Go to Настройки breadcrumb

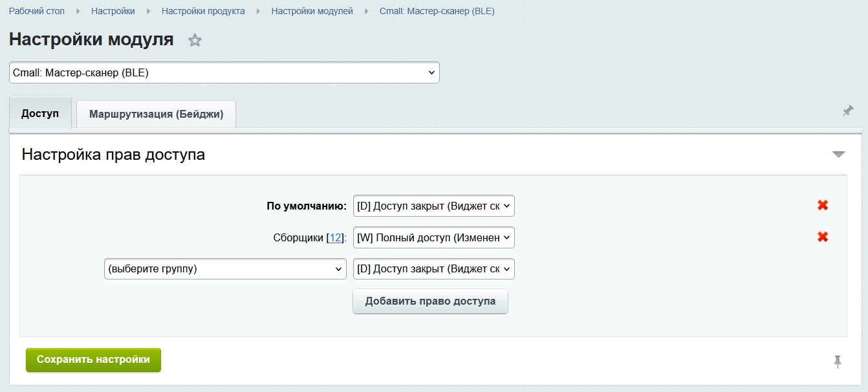point(113,11)
